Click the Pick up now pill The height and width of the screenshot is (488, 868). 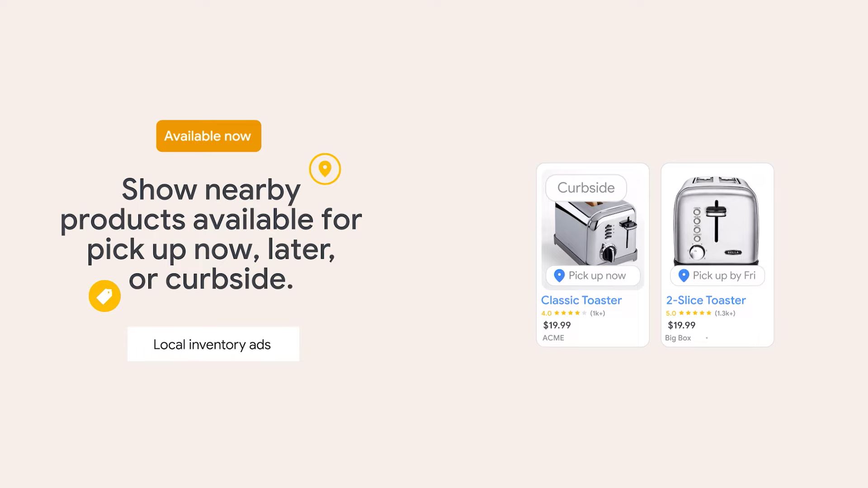(593, 276)
